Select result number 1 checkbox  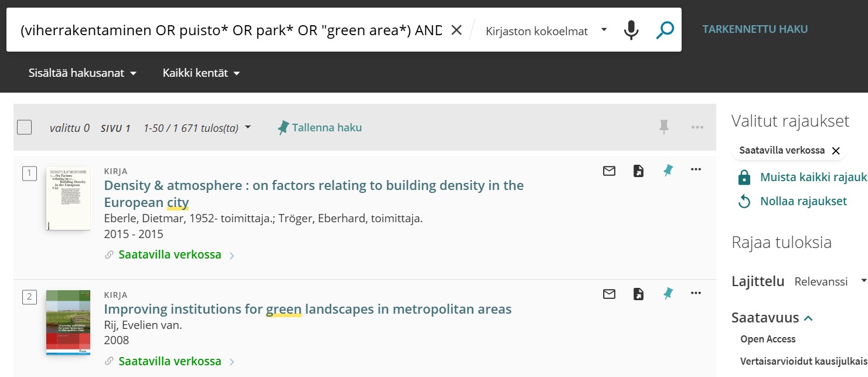(x=29, y=174)
